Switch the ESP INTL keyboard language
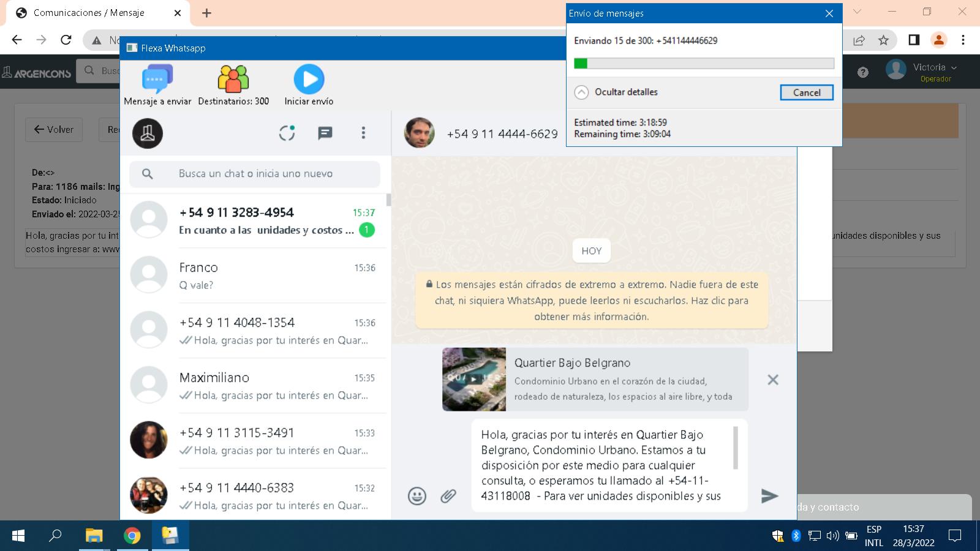 coord(874,536)
